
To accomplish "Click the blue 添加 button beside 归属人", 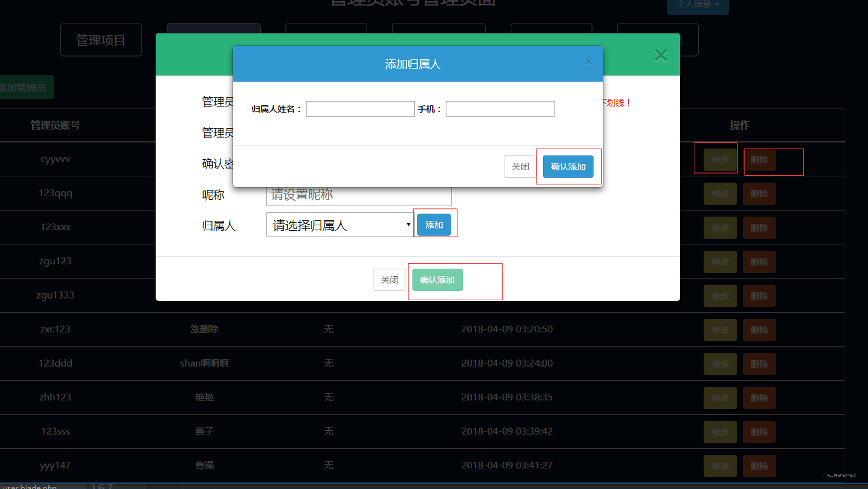I will click(434, 225).
